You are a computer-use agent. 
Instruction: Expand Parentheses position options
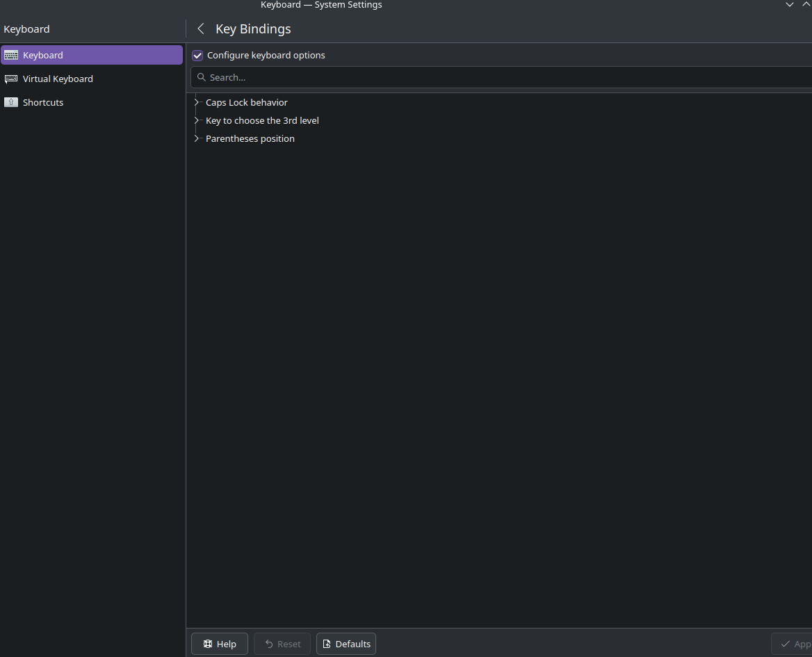coord(196,139)
